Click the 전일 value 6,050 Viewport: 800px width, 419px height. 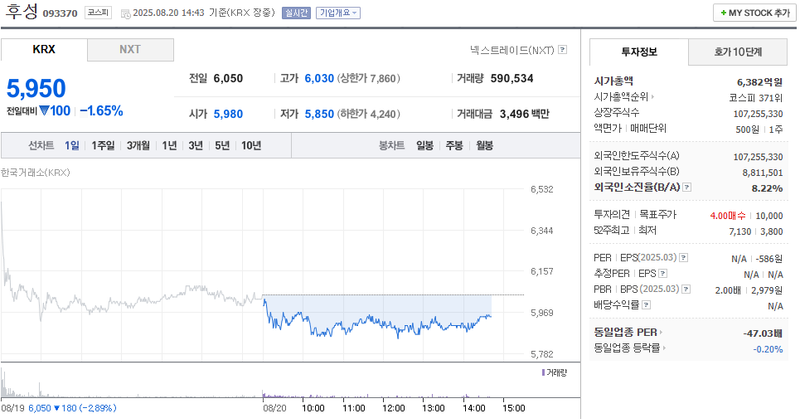228,78
